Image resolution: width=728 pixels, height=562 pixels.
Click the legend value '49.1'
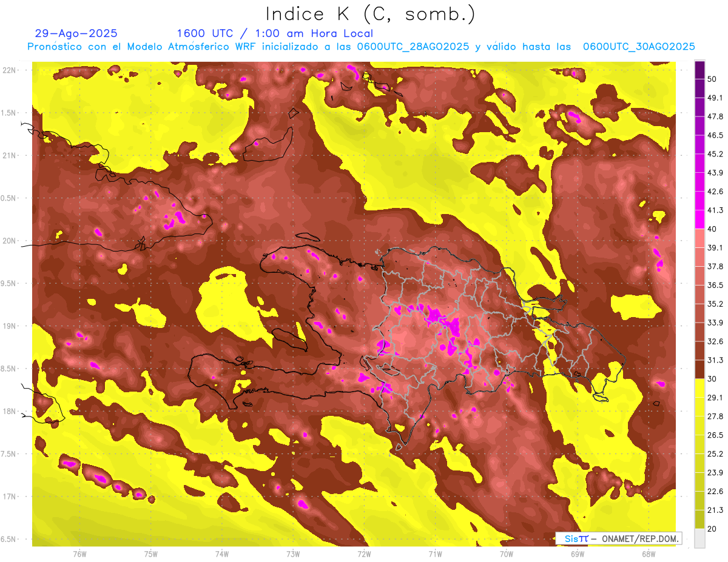[x=715, y=98]
